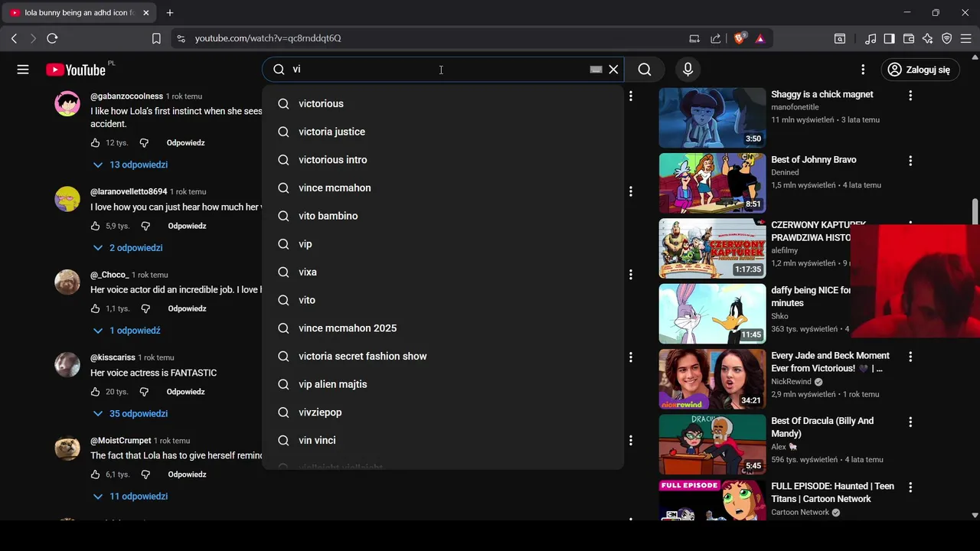Open the Brave screen cast icon in address bar

click(694, 38)
